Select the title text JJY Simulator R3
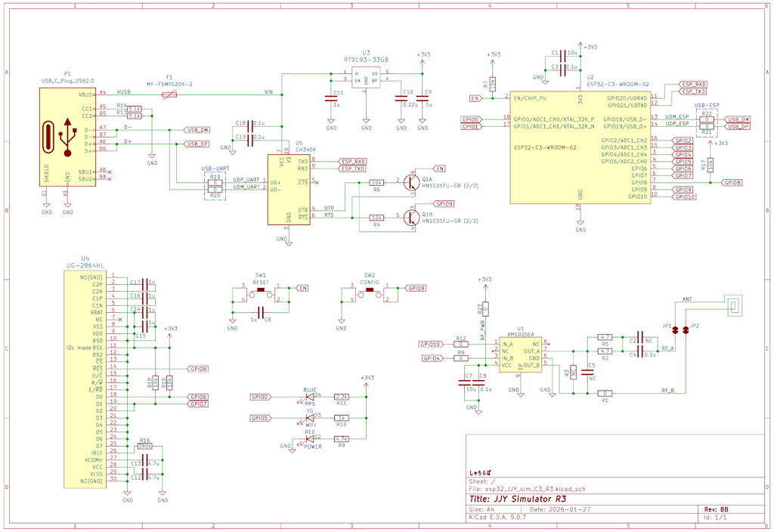 coord(517,499)
